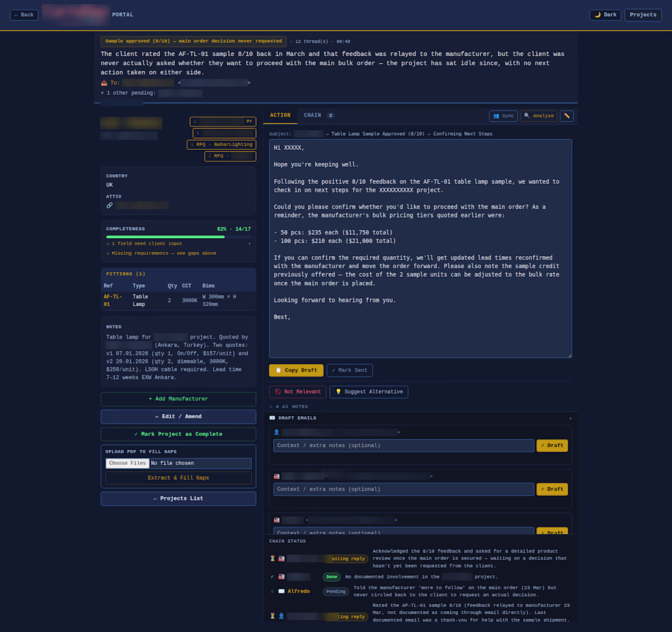
Task: Open the tag ending with Pr
Action: [x=223, y=122]
